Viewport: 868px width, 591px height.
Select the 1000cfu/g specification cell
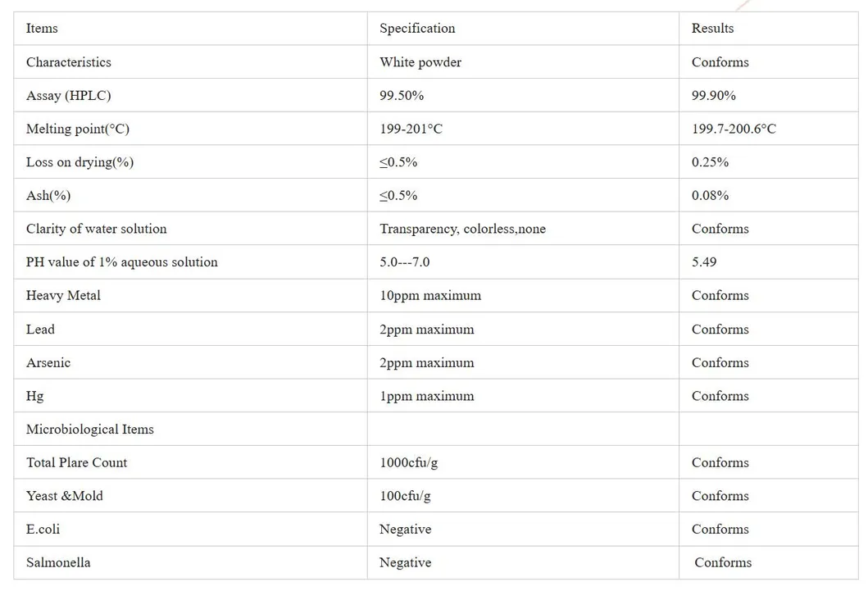pos(408,462)
